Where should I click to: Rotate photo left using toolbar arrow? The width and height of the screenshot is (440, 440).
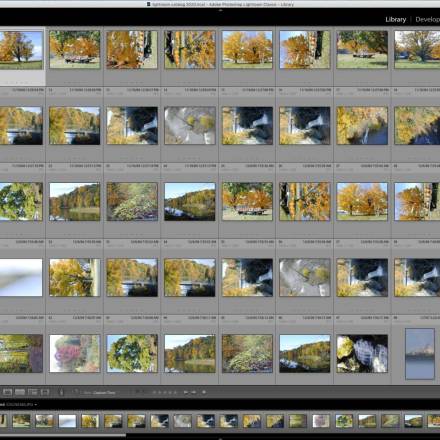click(186, 392)
